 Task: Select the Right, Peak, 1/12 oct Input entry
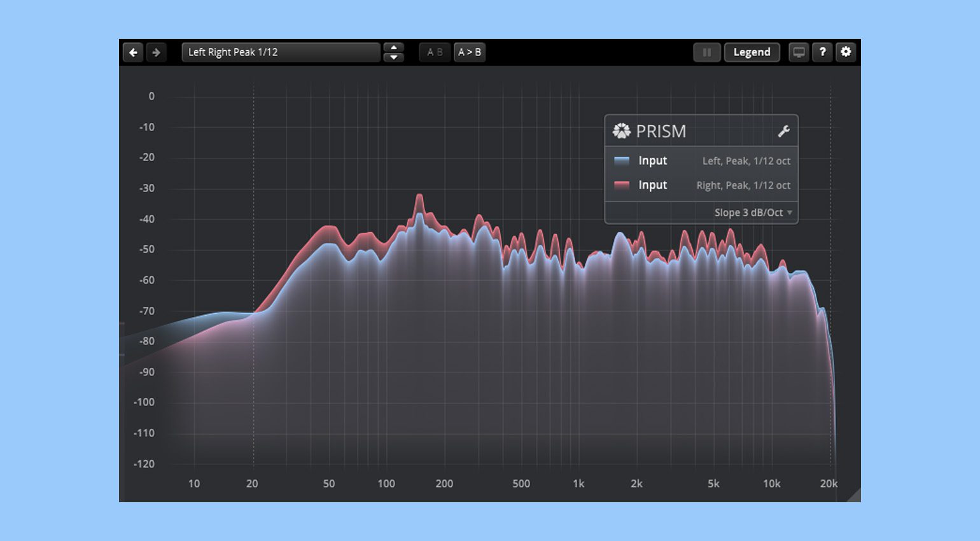[701, 185]
